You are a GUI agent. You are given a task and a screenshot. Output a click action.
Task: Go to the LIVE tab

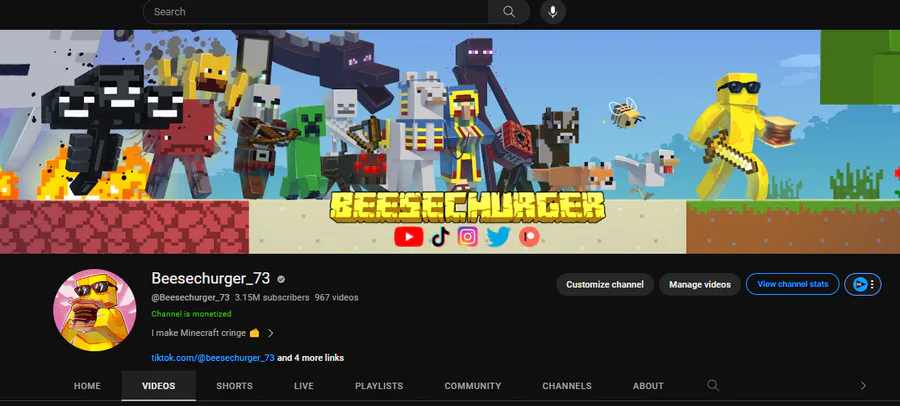tap(304, 386)
